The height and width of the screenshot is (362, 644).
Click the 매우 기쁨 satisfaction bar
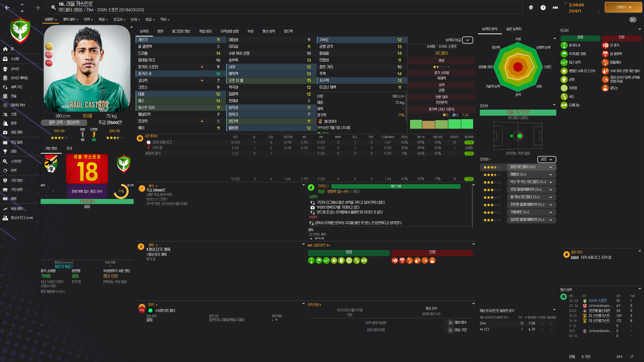pos(396,186)
